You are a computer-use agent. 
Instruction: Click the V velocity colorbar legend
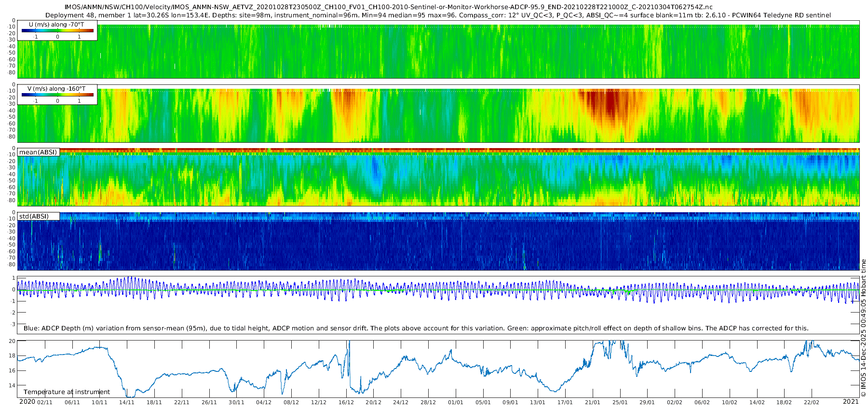point(57,95)
